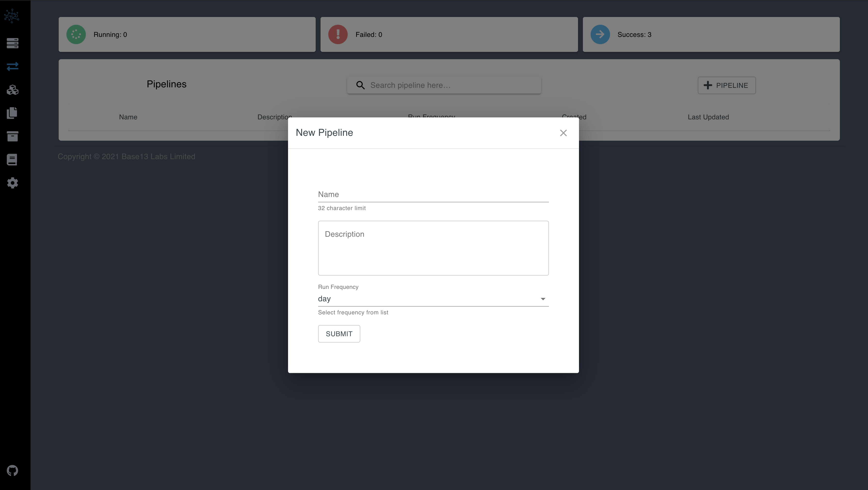The image size is (868, 490).
Task: Close the New Pipeline dialog
Action: (563, 133)
